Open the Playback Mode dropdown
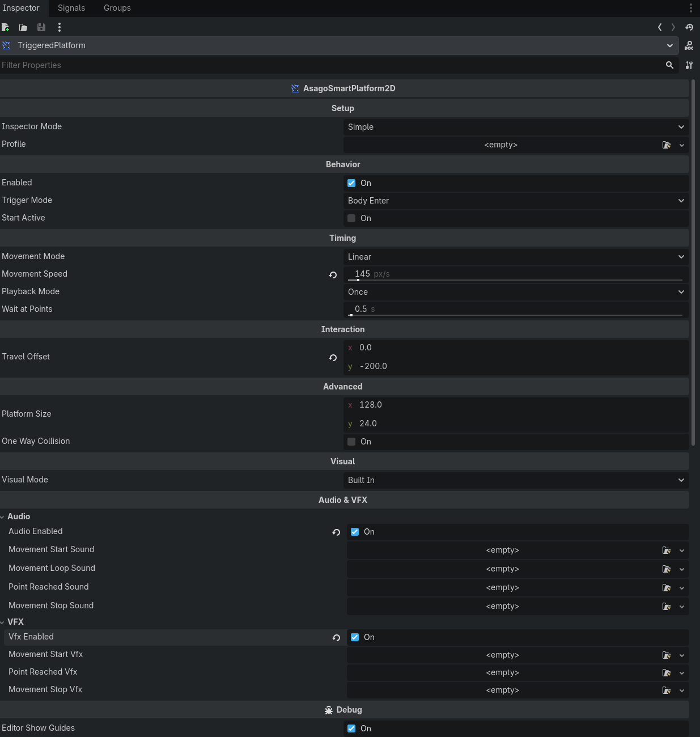 [516, 292]
